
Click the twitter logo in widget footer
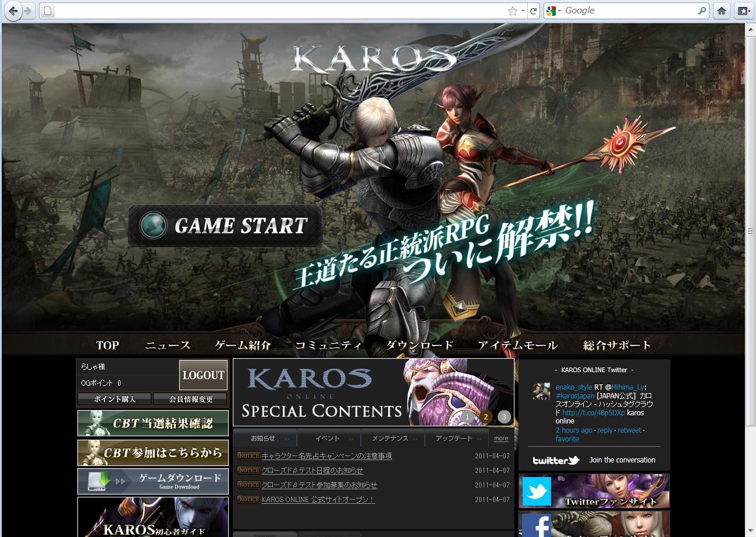[556, 460]
